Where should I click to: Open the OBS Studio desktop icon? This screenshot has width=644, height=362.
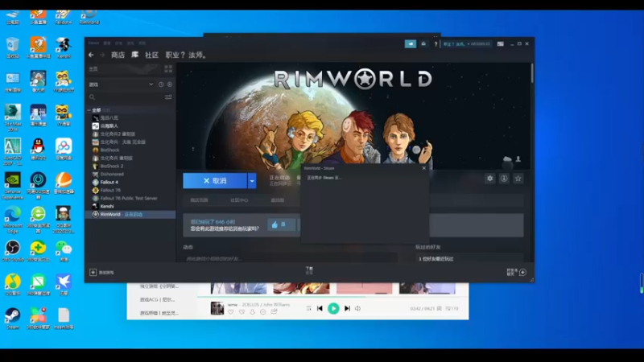click(x=13, y=251)
